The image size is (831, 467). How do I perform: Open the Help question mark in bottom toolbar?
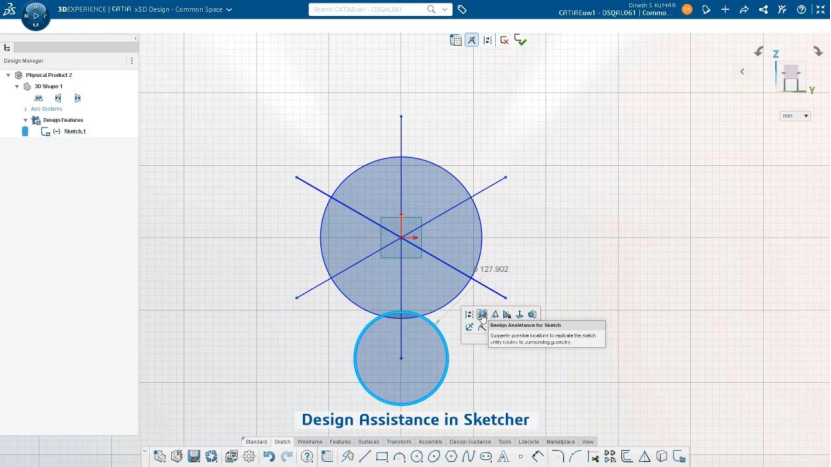(x=307, y=456)
